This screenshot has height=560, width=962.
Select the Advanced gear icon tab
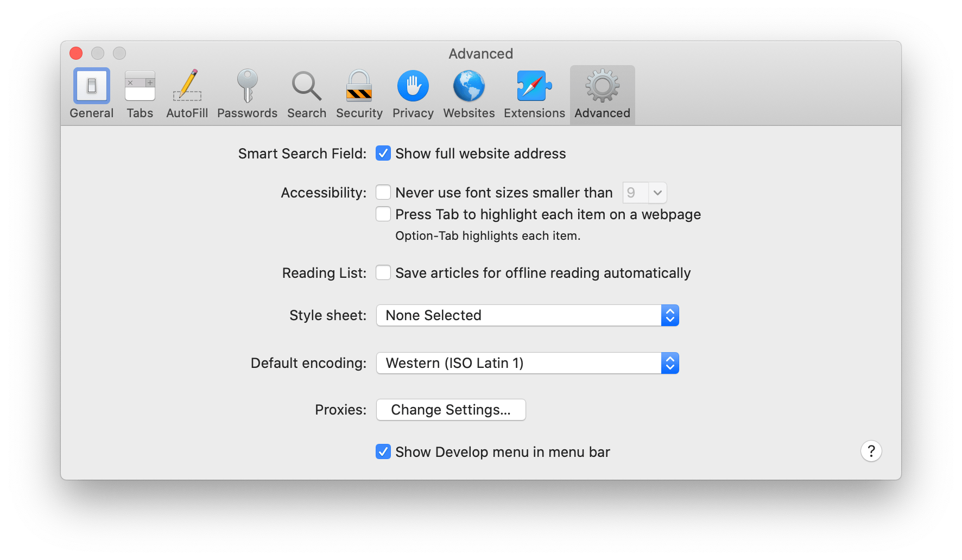603,94
